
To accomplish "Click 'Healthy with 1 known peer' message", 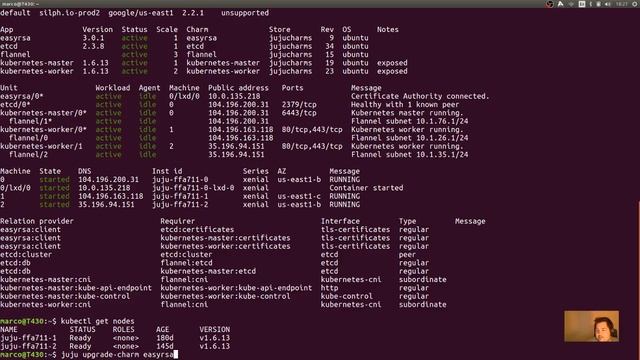I will [405, 104].
